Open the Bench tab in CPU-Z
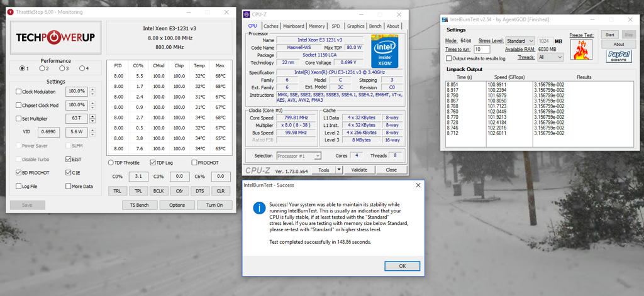Image resolution: width=644 pixels, height=296 pixels. (x=375, y=26)
